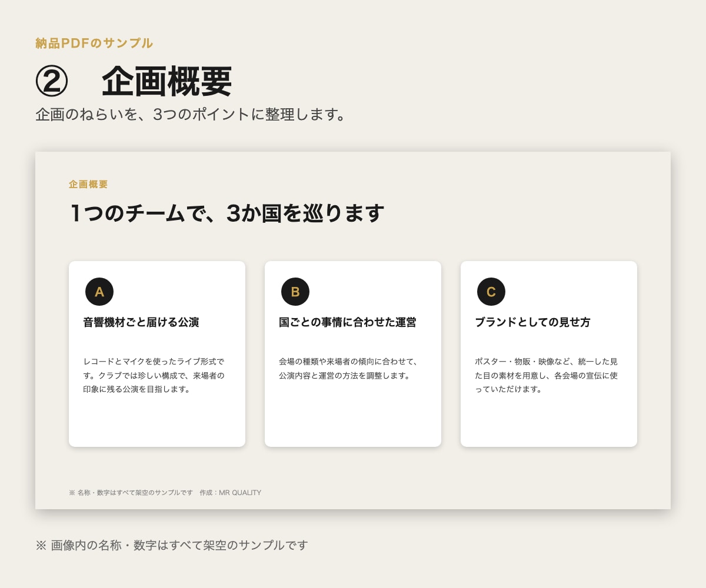The width and height of the screenshot is (706, 588).
Task: Click the circled C badge icon
Action: pos(491,292)
